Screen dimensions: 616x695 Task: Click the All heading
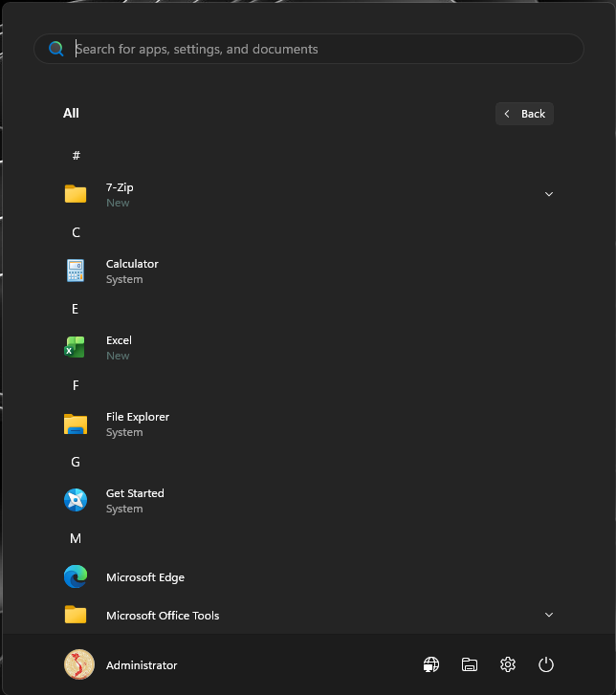pyautogui.click(x=71, y=113)
